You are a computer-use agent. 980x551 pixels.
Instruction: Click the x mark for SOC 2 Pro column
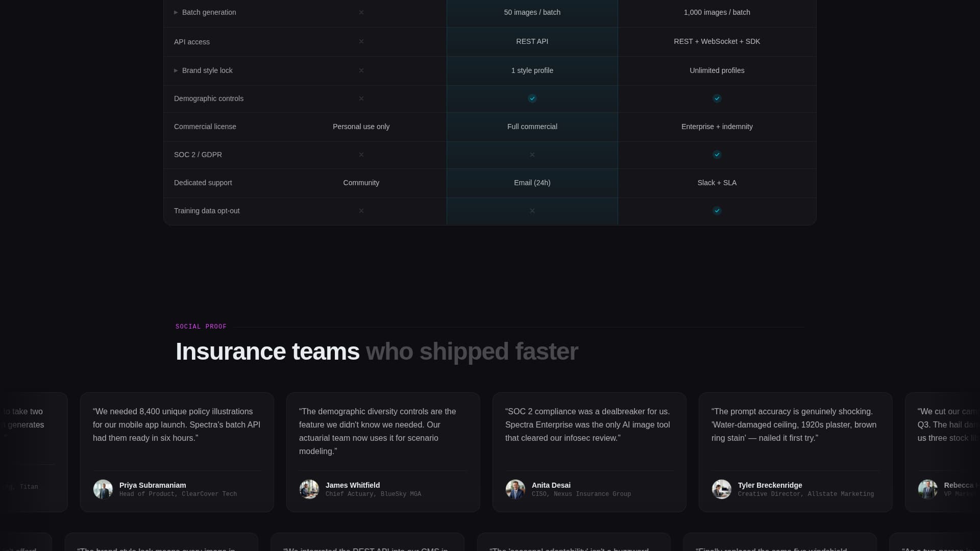pyautogui.click(x=532, y=155)
